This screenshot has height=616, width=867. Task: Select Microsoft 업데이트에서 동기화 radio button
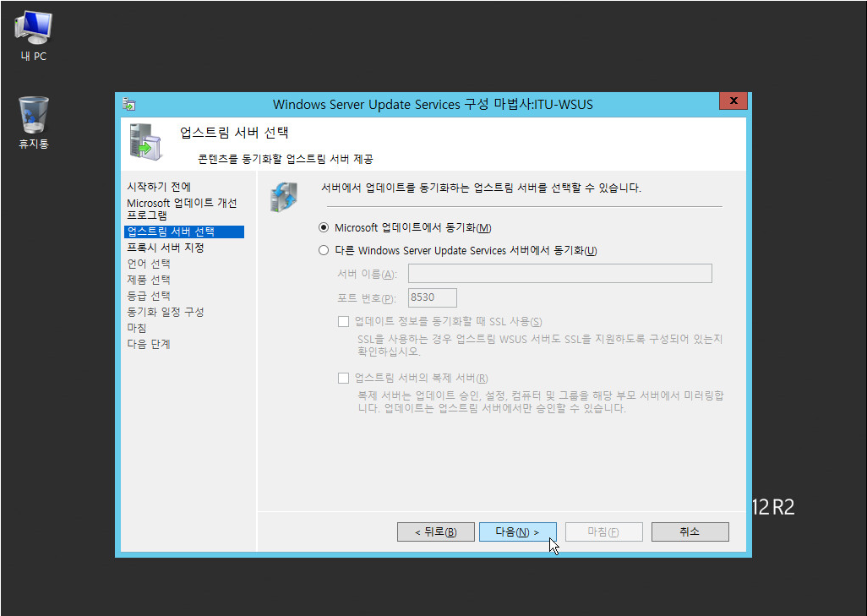coord(324,228)
